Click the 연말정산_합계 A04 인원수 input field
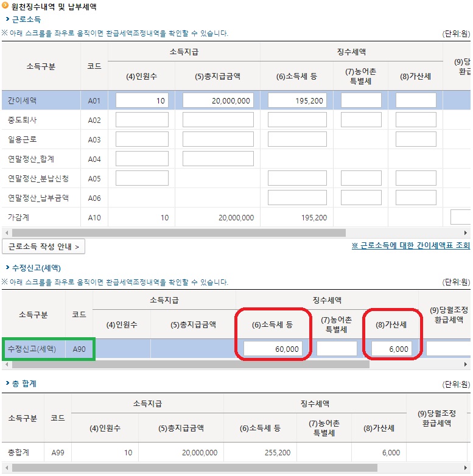 point(142,159)
